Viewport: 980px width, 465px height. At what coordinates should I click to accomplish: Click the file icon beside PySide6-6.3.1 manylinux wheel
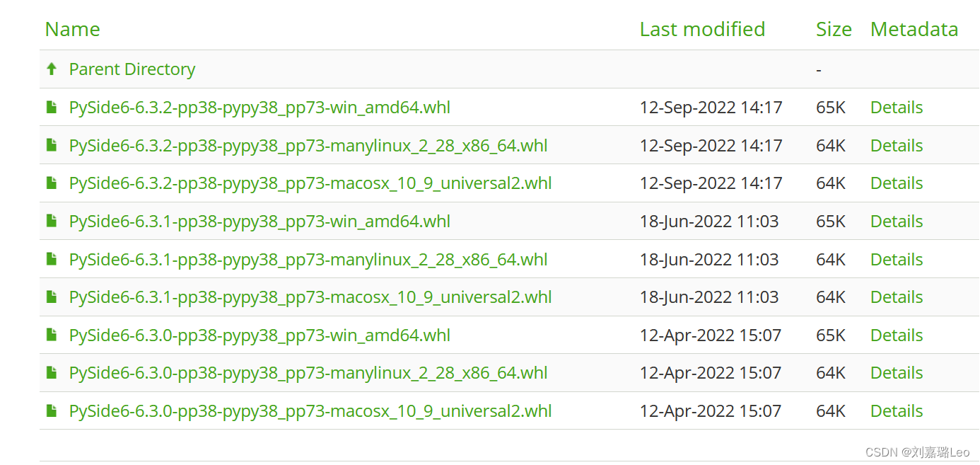tap(51, 259)
